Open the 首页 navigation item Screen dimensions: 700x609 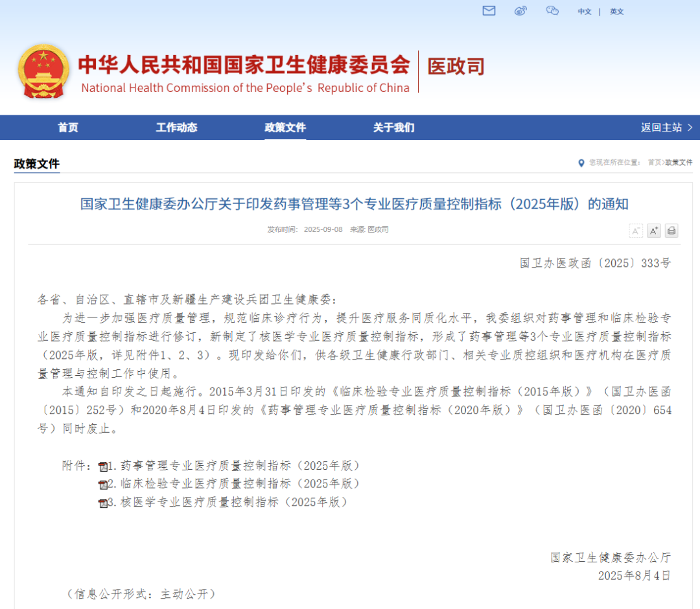point(68,128)
